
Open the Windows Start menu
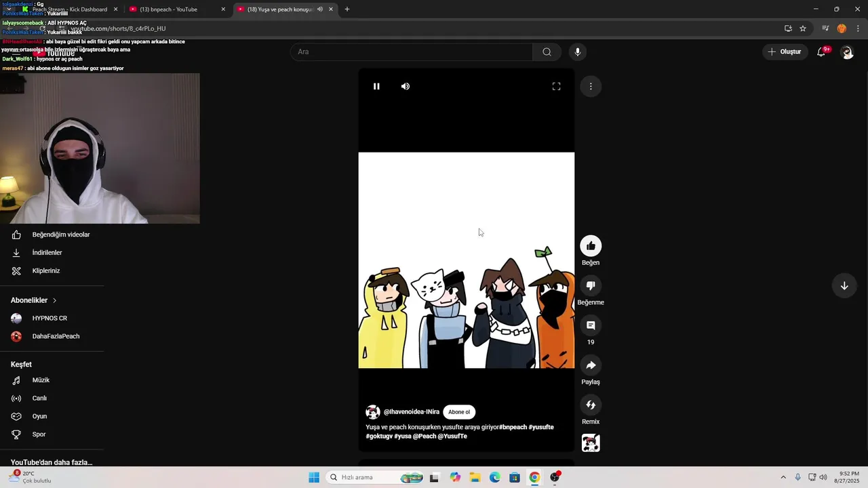click(314, 477)
